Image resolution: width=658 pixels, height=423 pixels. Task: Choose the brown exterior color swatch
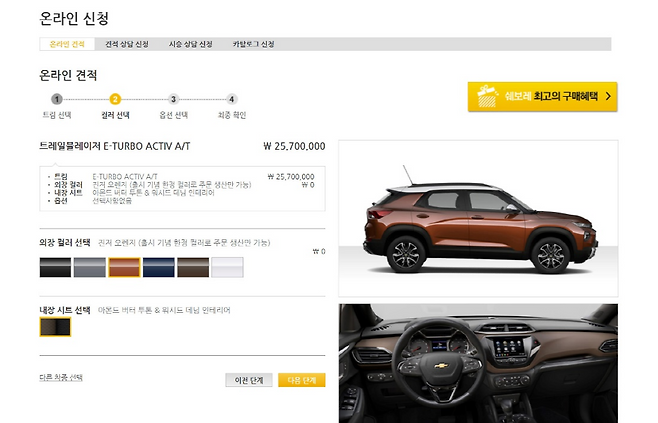(192, 267)
